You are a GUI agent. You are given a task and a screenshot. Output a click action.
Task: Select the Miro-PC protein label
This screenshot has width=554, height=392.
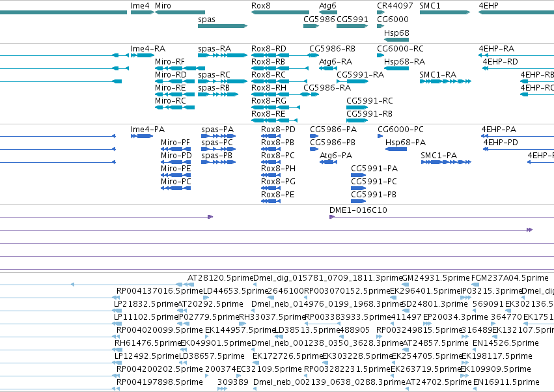point(176,181)
